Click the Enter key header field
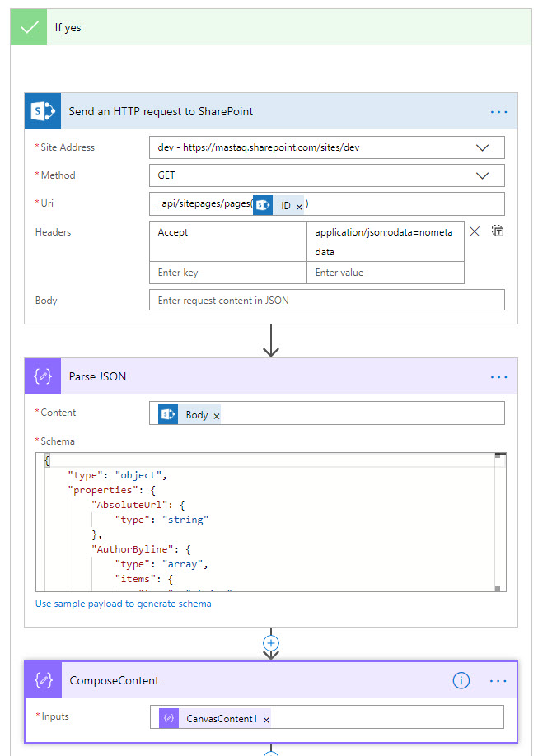Viewport: 538px width, 756px height. [x=227, y=273]
